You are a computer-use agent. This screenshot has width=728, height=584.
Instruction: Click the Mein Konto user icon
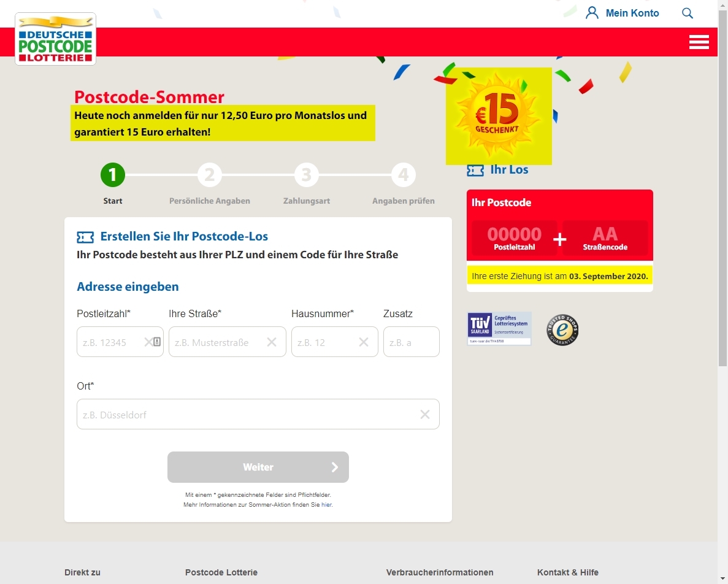(592, 12)
